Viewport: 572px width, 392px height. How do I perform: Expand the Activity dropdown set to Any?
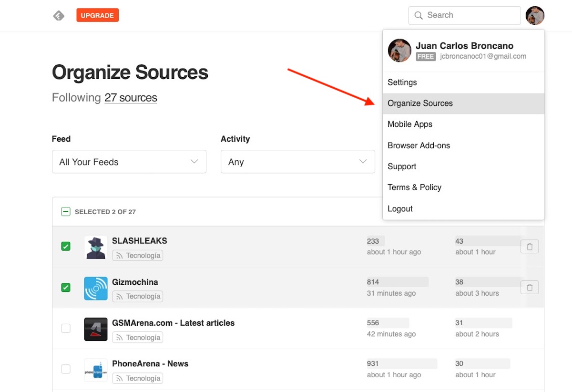297,162
